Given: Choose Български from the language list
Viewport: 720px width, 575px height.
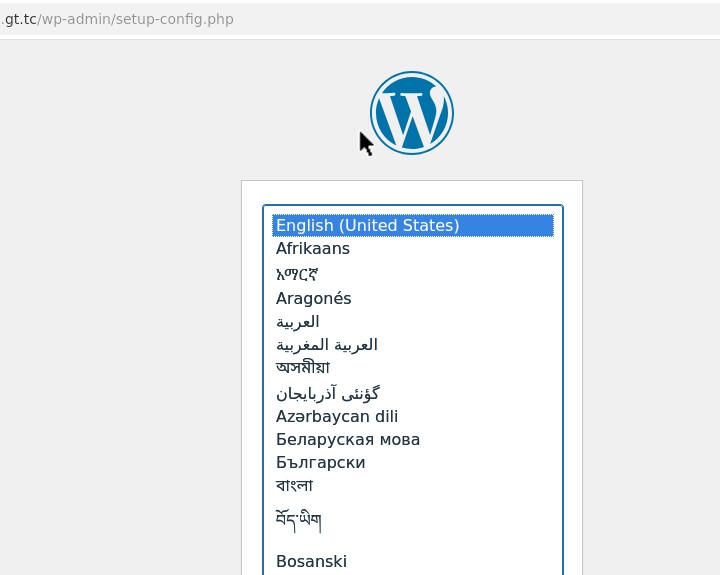Looking at the screenshot, I should 321,463.
